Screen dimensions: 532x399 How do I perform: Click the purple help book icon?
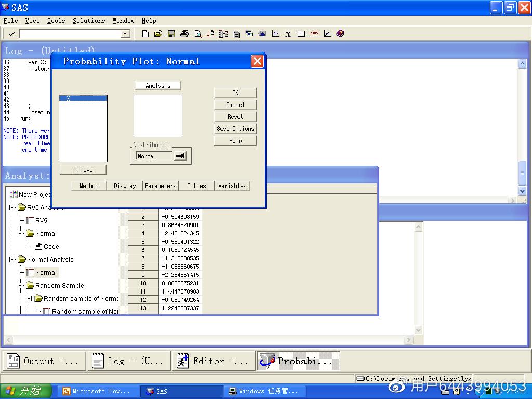pos(340,34)
